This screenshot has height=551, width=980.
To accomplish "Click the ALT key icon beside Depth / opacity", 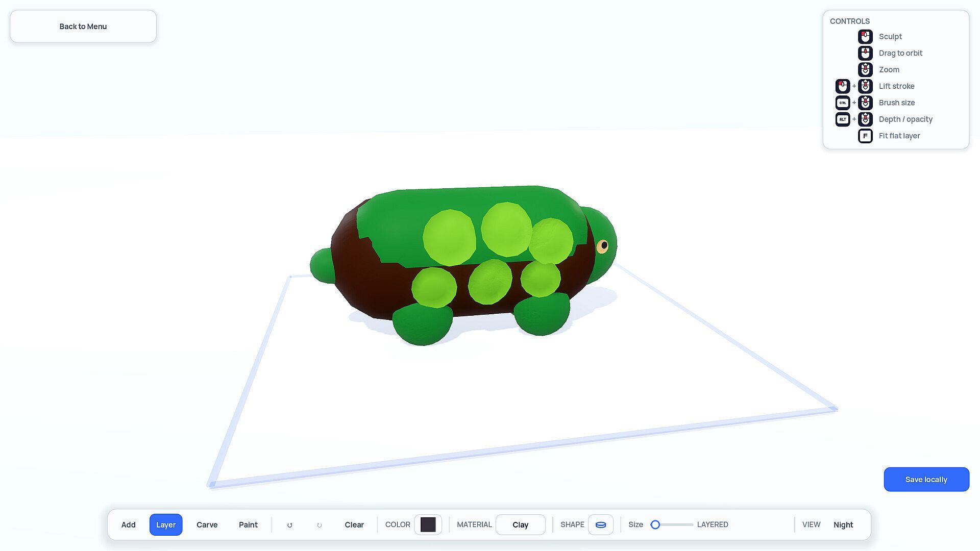I will pos(843,119).
